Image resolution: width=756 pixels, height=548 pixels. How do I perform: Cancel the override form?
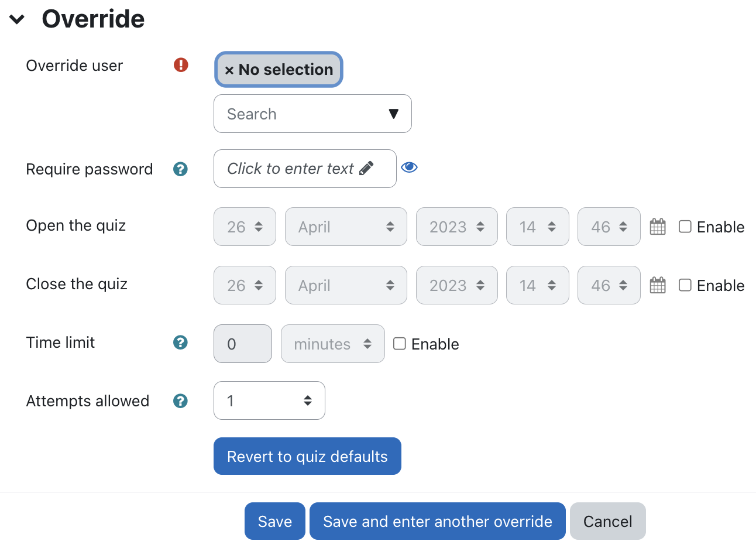pos(608,521)
